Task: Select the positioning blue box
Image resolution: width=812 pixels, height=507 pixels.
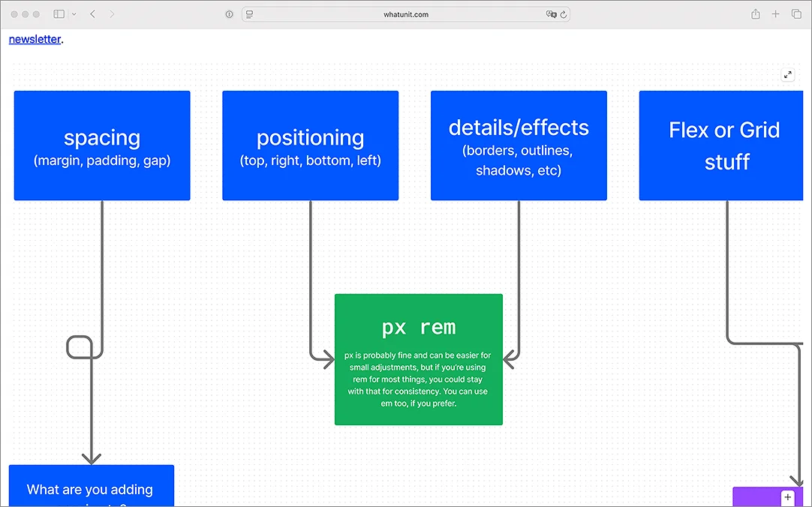Action: click(x=310, y=145)
